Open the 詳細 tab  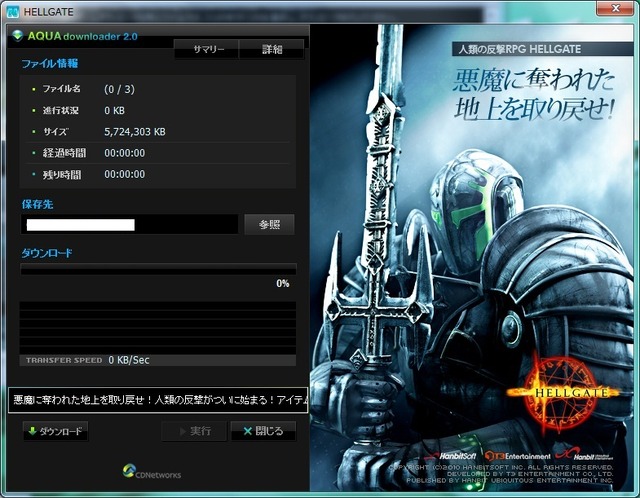[x=272, y=49]
